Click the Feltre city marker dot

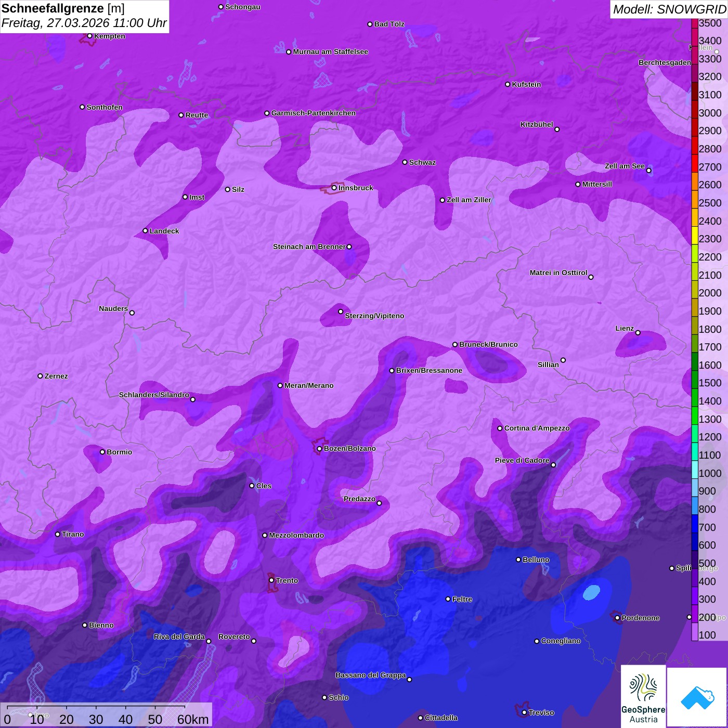pyautogui.click(x=448, y=599)
